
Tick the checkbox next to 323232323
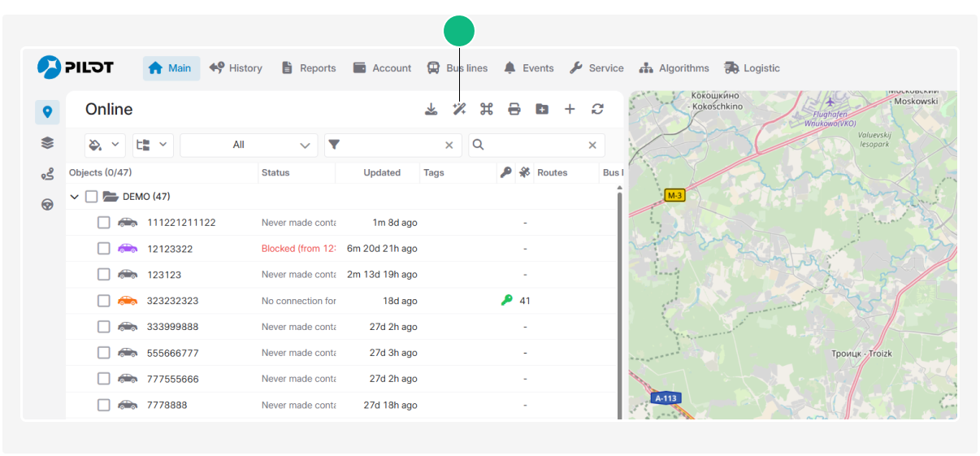click(x=104, y=301)
